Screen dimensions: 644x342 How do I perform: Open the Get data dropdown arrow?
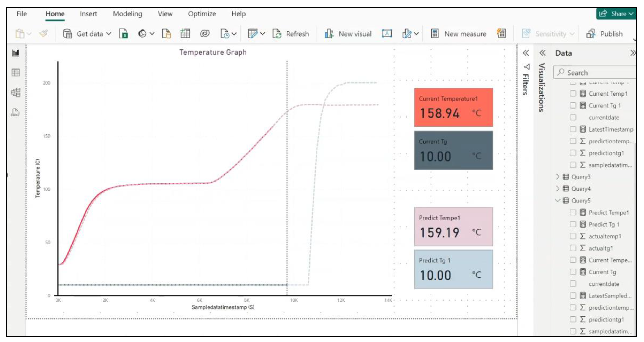coord(109,34)
